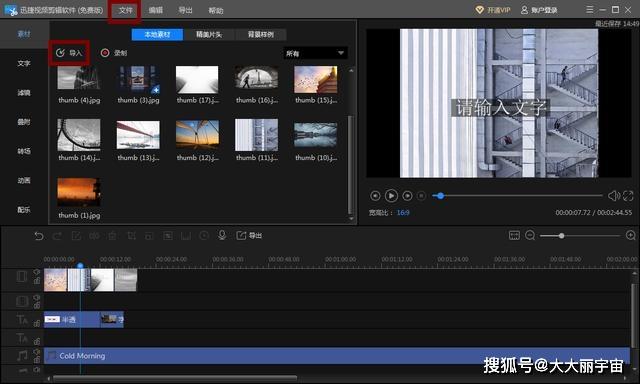Click the media library vertical scrollbar

tap(350, 164)
